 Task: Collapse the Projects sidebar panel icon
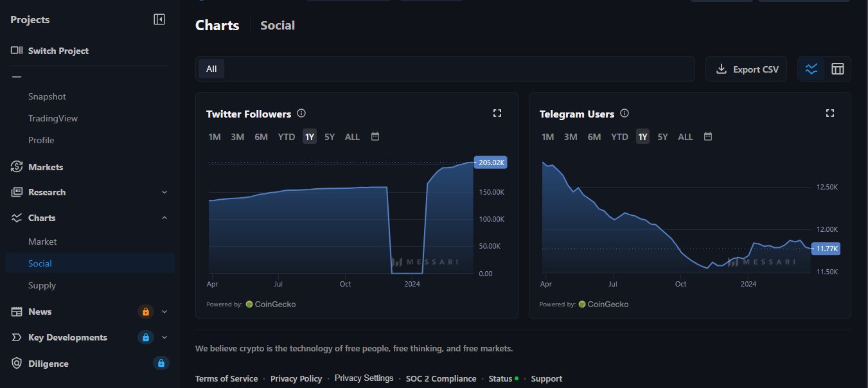[x=159, y=19]
